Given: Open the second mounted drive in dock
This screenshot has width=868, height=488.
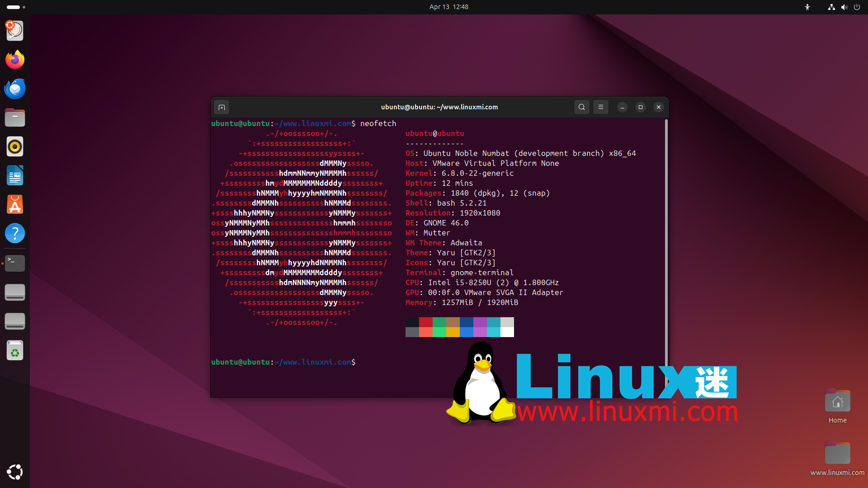Looking at the screenshot, I should (x=14, y=321).
